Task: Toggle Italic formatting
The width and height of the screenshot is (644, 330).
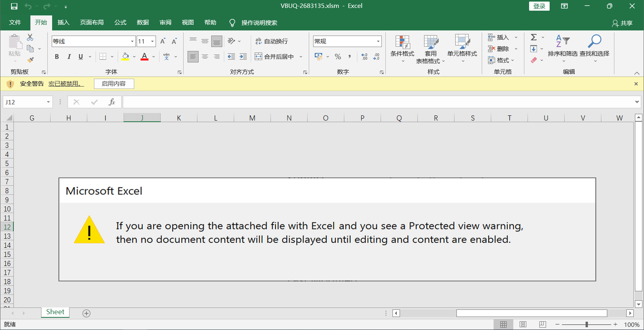Action: pyautogui.click(x=69, y=57)
